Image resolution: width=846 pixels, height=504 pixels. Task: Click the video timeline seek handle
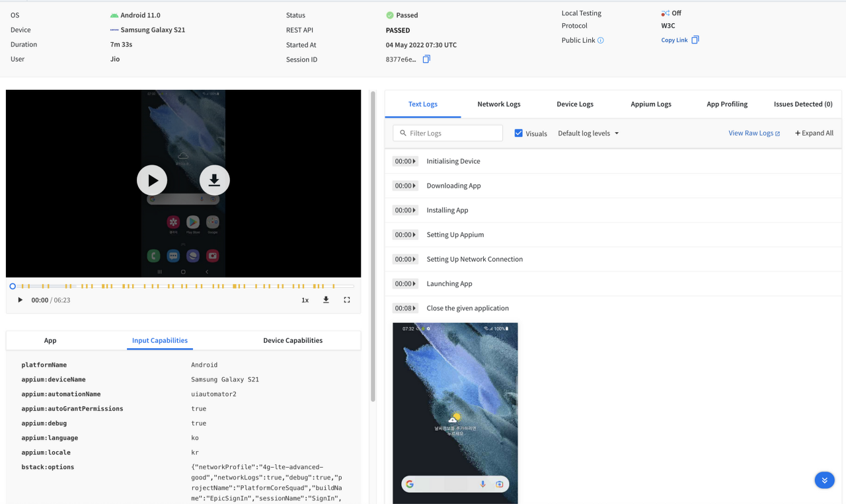pos(13,286)
